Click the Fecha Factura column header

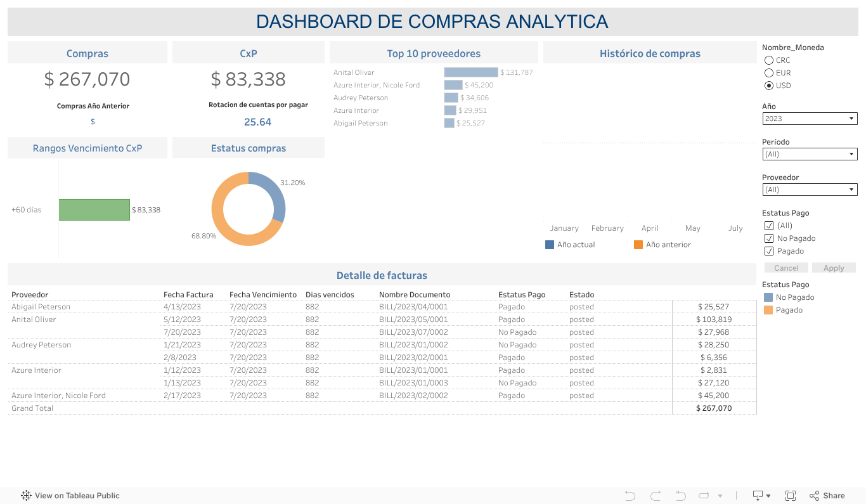(x=188, y=295)
